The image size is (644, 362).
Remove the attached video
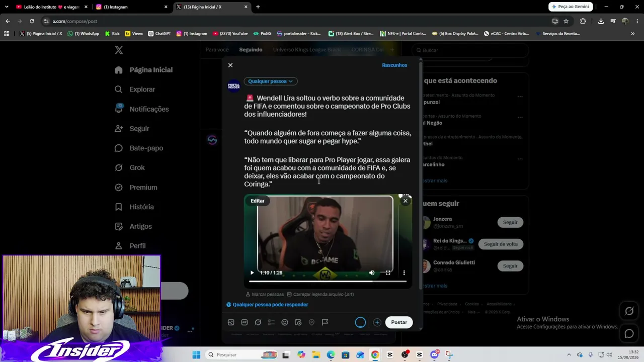(405, 201)
